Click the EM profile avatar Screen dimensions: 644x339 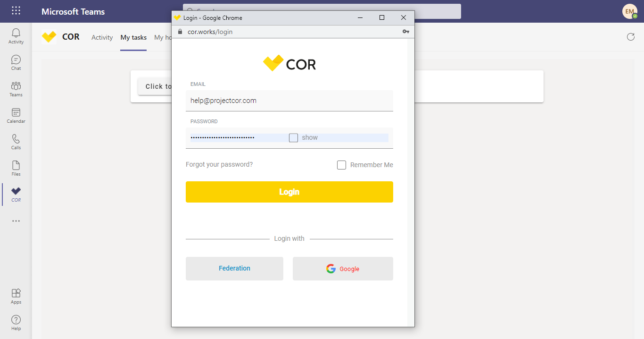[630, 11]
